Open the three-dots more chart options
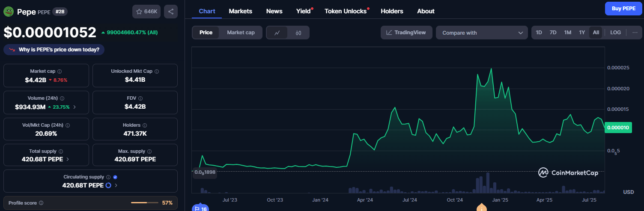Image resolution: width=644 pixels, height=211 pixels. tap(635, 33)
